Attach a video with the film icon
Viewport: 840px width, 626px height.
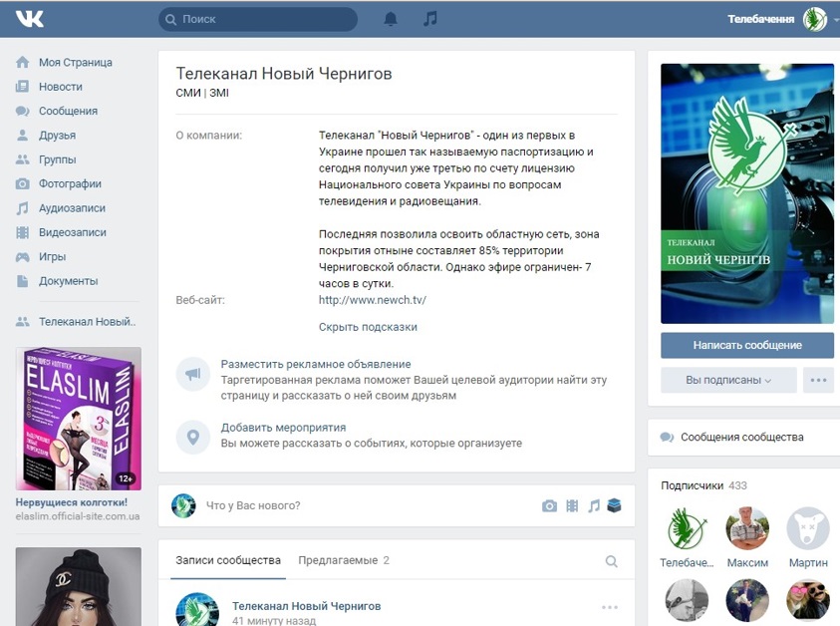[x=572, y=505]
